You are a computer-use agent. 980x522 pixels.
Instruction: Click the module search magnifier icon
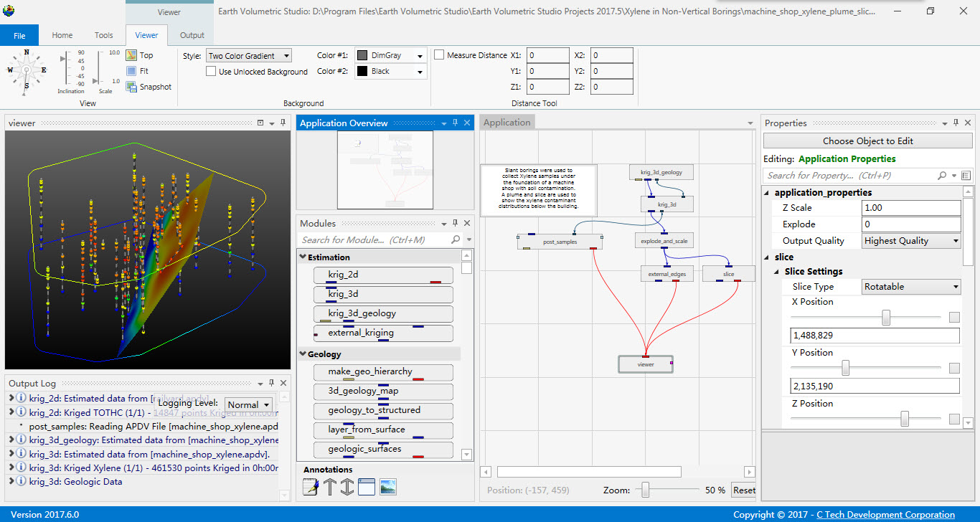pyautogui.click(x=456, y=239)
